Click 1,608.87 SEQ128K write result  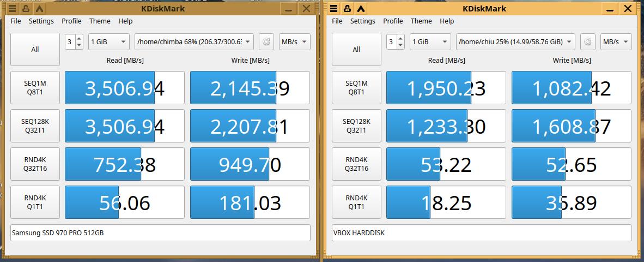coord(572,126)
